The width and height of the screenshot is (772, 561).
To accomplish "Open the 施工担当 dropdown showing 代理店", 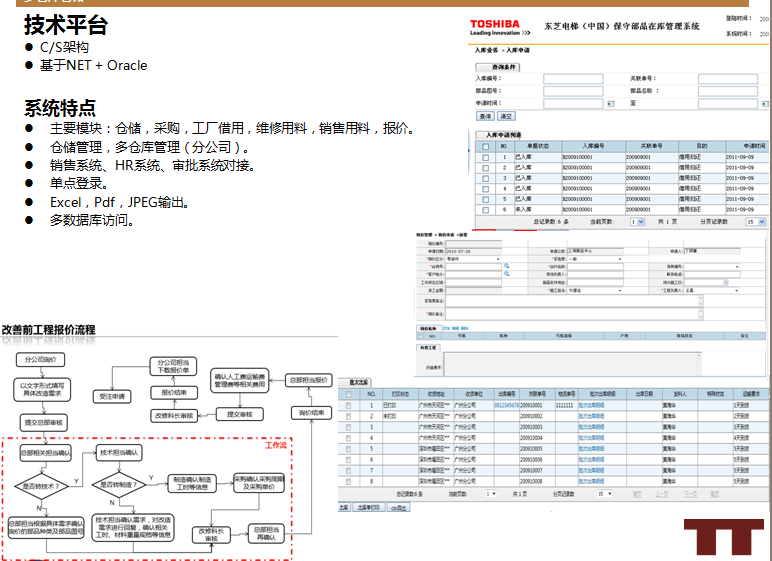I will point(595,291).
